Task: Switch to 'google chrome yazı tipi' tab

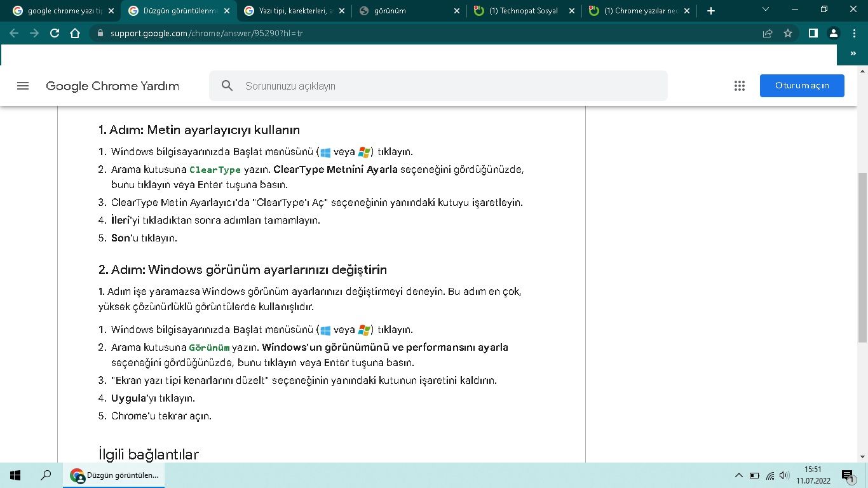Action: (x=64, y=11)
